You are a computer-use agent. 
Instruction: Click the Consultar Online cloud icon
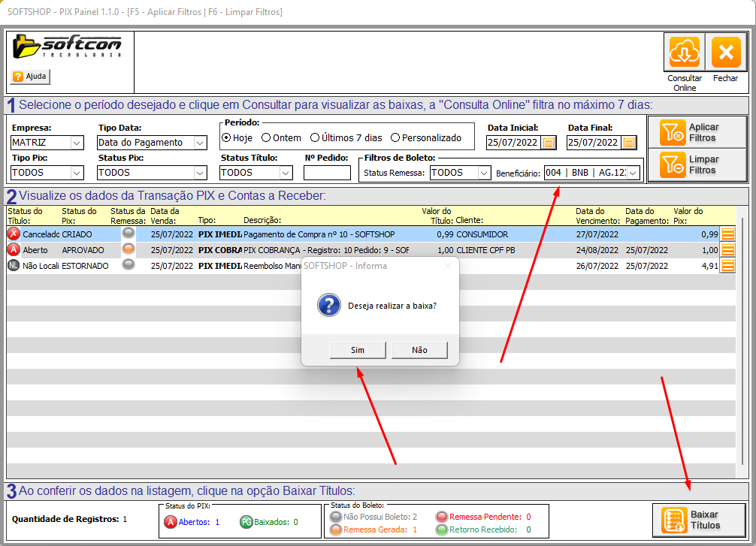[x=684, y=53]
